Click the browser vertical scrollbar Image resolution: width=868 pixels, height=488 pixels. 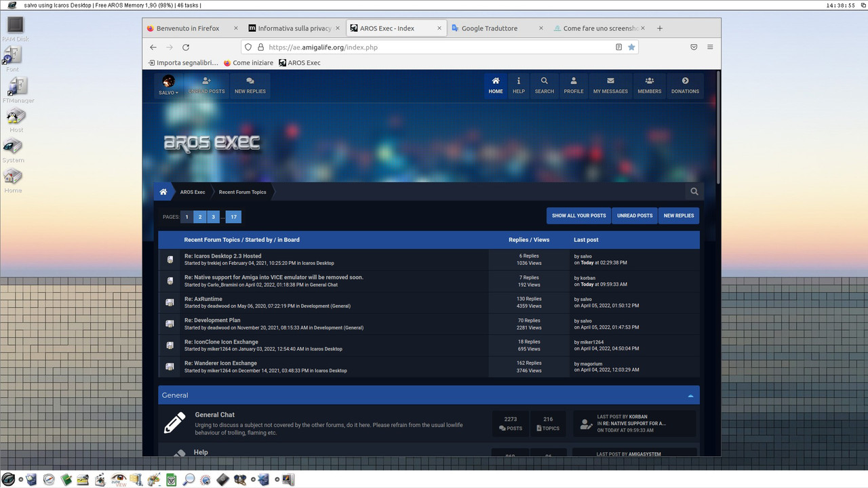point(718,129)
